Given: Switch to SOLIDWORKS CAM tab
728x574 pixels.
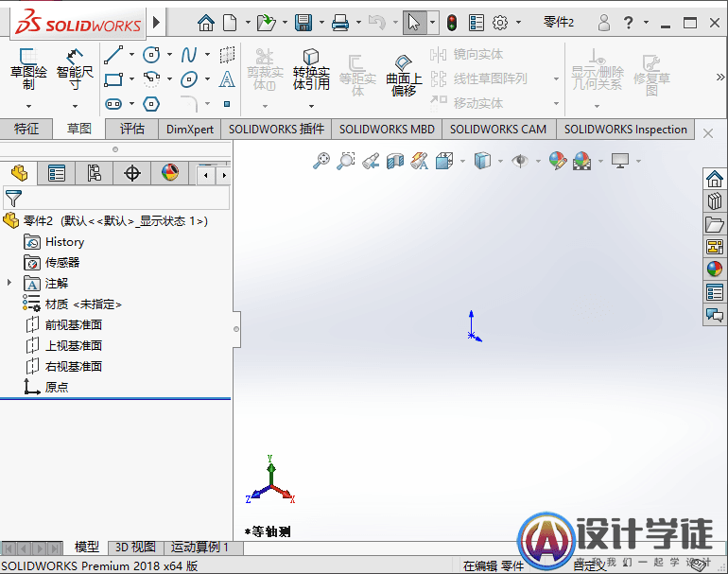Looking at the screenshot, I should click(498, 130).
